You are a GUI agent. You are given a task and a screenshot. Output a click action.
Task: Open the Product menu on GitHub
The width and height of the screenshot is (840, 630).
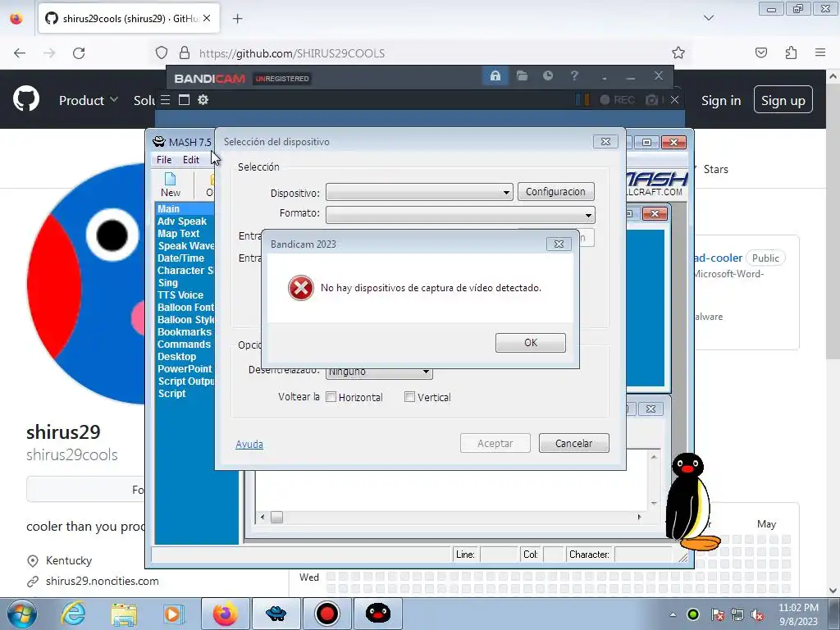point(89,100)
